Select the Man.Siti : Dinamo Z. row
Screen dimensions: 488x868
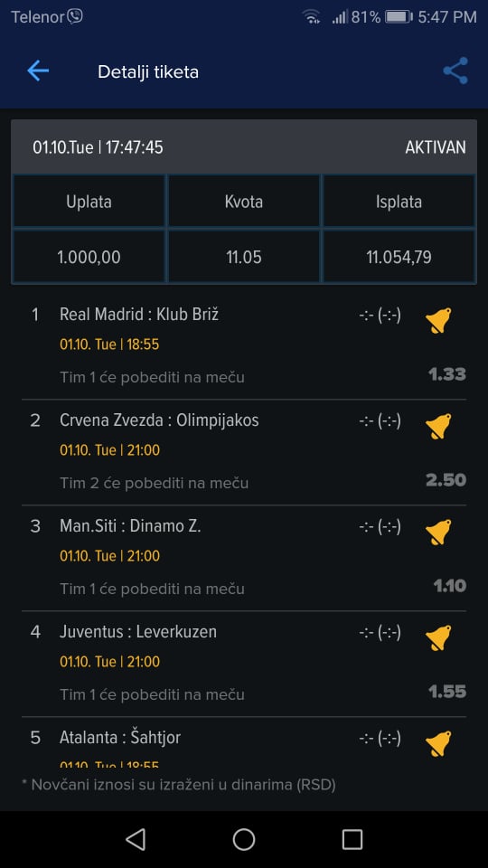click(x=244, y=558)
